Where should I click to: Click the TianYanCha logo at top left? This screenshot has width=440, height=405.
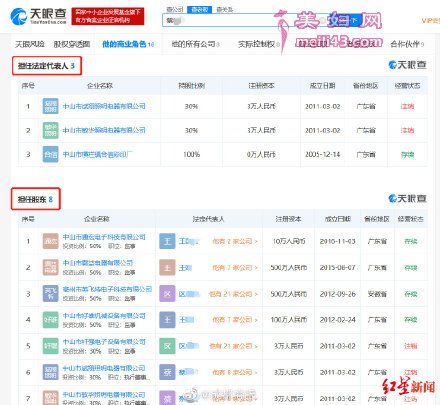click(38, 16)
